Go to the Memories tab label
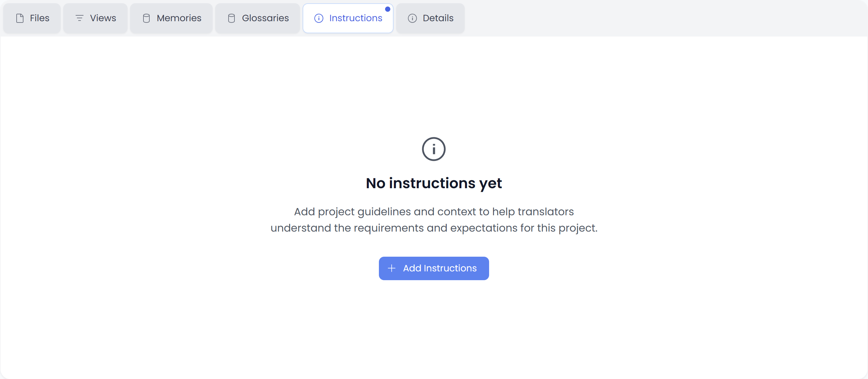This screenshot has width=868, height=379. click(x=179, y=18)
